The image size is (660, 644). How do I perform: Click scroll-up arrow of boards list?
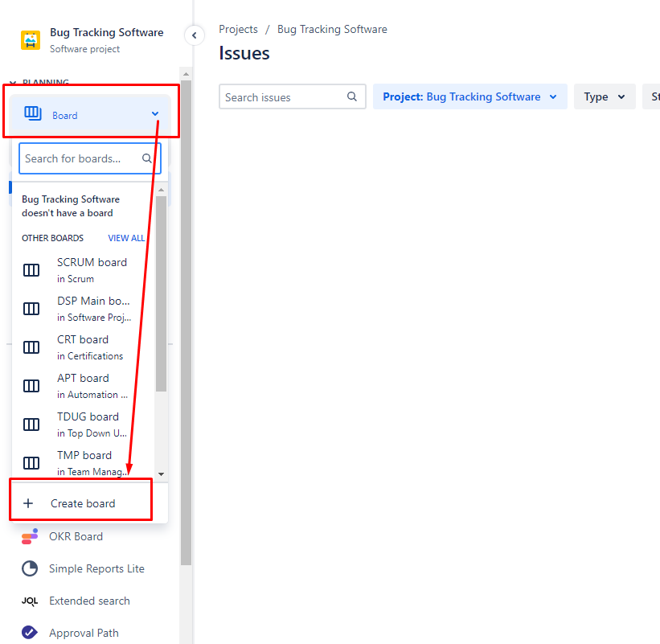[162, 191]
